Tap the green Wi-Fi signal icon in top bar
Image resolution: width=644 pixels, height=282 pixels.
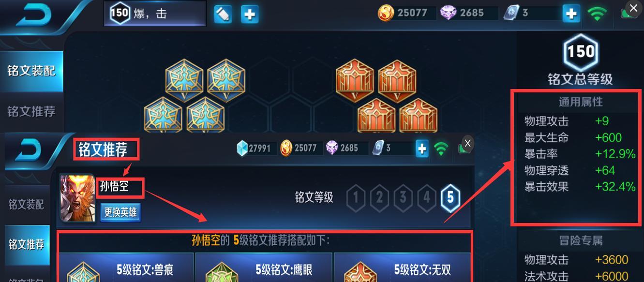click(x=597, y=13)
